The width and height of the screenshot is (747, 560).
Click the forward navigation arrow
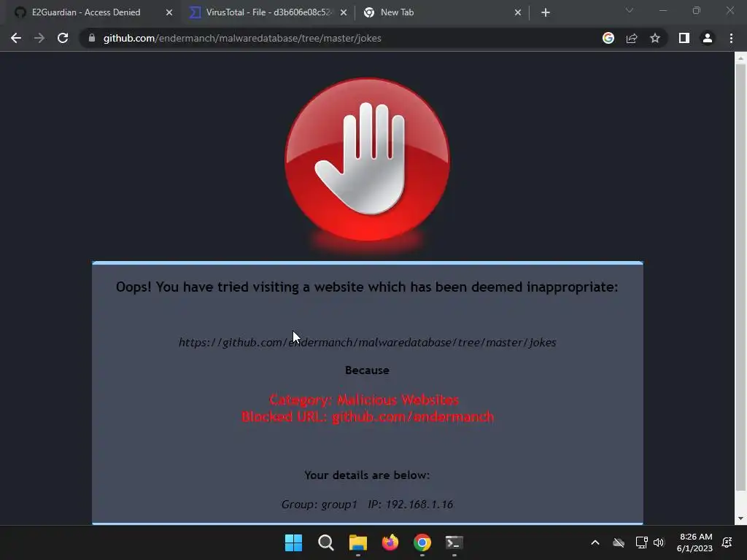(39, 38)
